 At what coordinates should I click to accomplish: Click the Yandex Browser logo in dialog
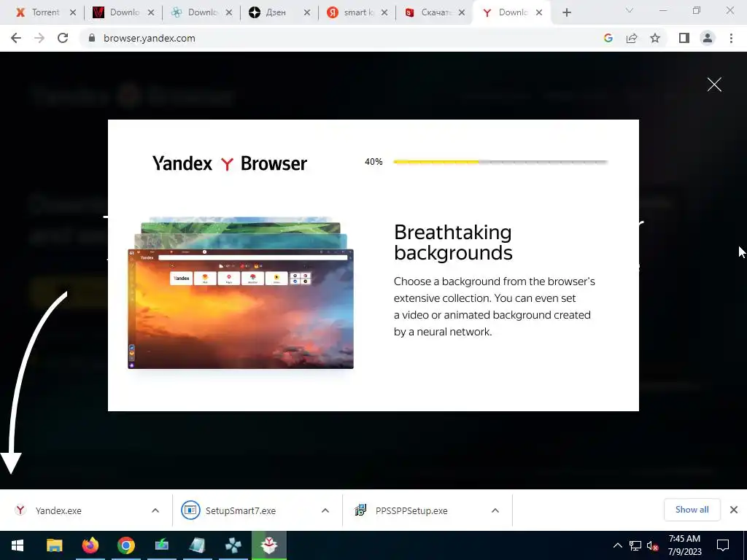tap(230, 163)
